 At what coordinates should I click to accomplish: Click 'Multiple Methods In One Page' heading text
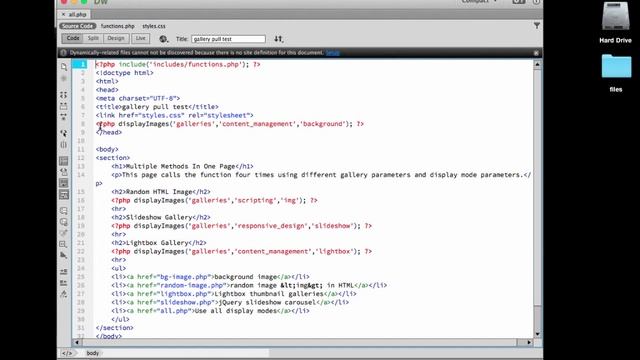point(180,167)
